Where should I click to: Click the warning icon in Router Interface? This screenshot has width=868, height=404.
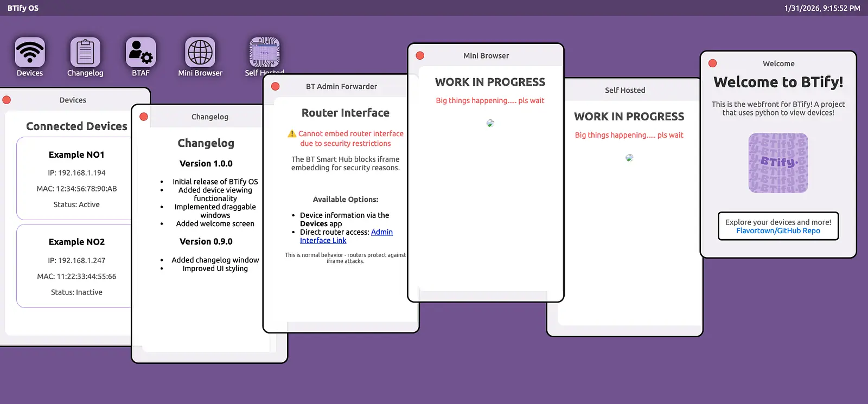coord(292,133)
